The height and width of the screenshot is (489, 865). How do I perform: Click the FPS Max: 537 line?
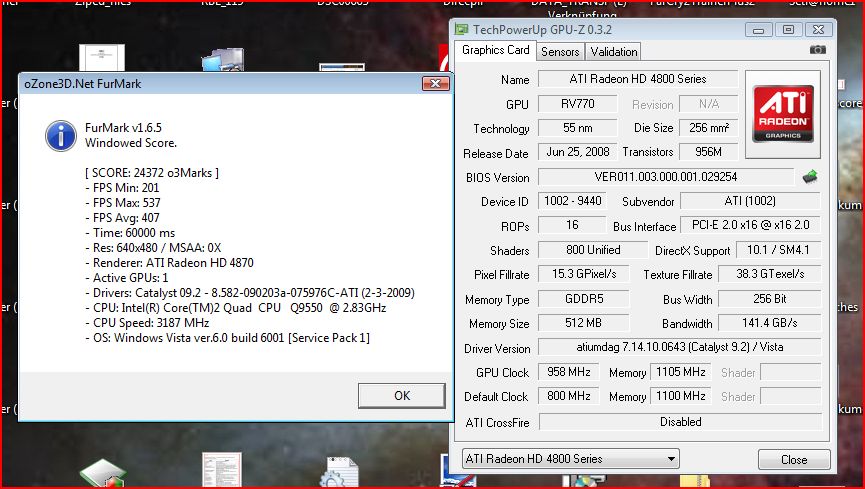(123, 203)
